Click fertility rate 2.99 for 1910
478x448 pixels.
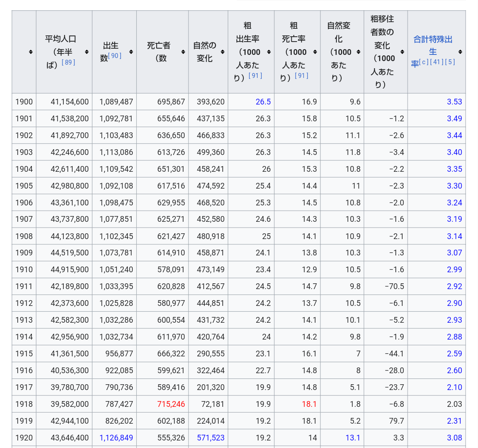click(455, 270)
